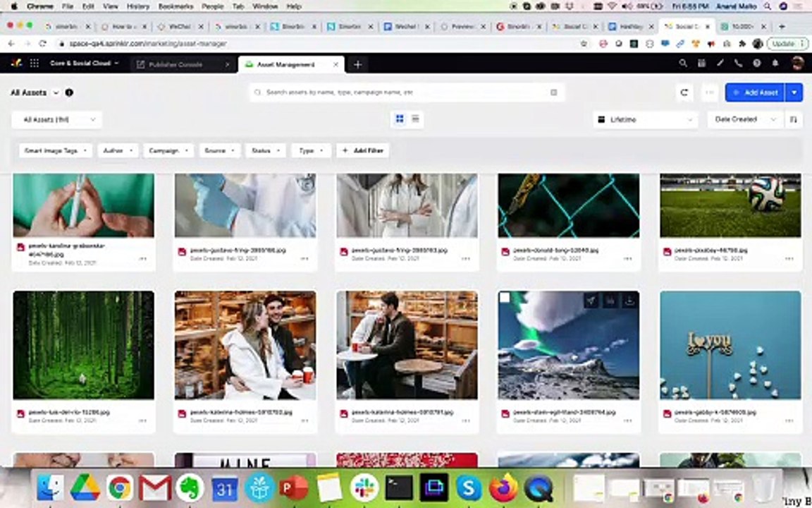Expand the Lifetime date range dropdown
The image size is (812, 508).
tap(645, 120)
